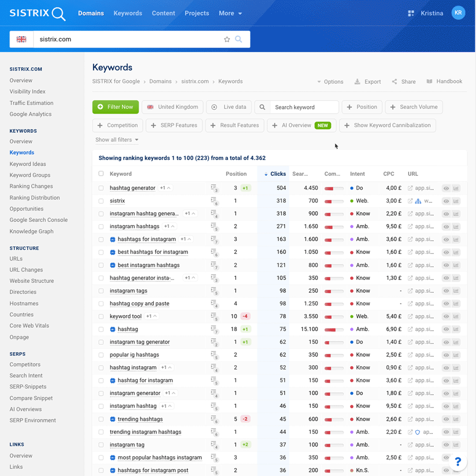
Task: Switch to the Content tab
Action: 164,13
